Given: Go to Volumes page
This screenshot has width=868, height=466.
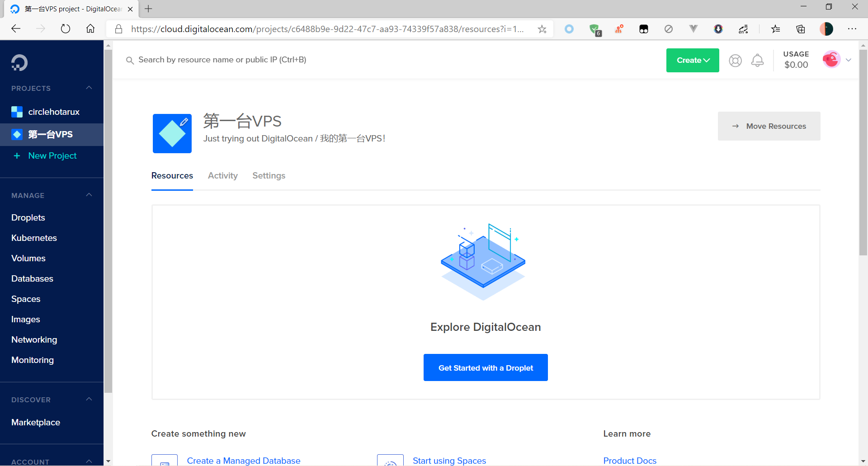Looking at the screenshot, I should [x=28, y=258].
